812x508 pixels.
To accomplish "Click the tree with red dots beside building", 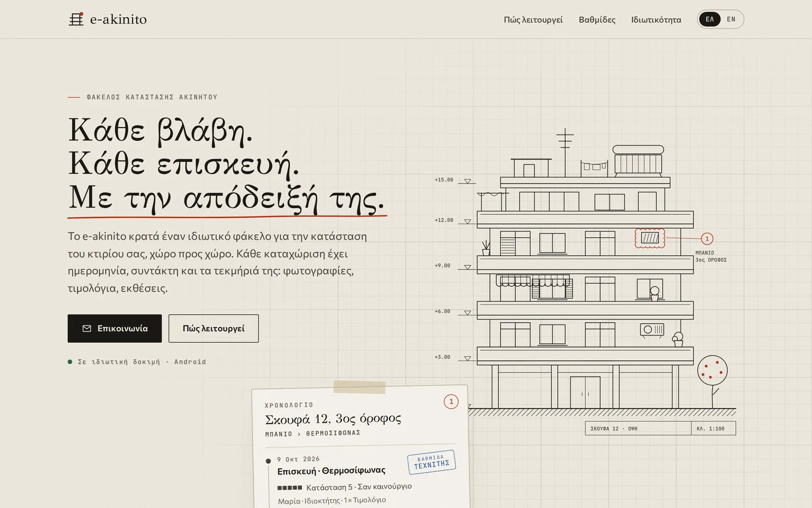I will pyautogui.click(x=712, y=381).
